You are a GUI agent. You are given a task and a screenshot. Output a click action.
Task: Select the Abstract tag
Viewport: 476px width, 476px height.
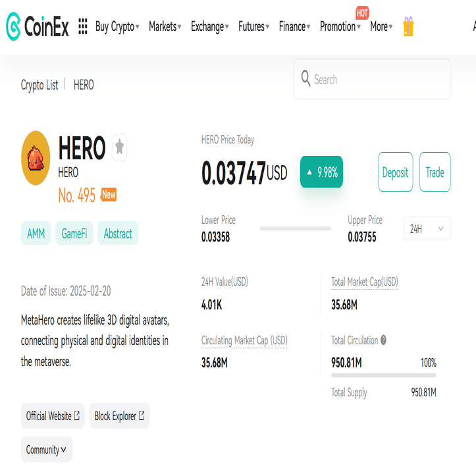pos(118,233)
